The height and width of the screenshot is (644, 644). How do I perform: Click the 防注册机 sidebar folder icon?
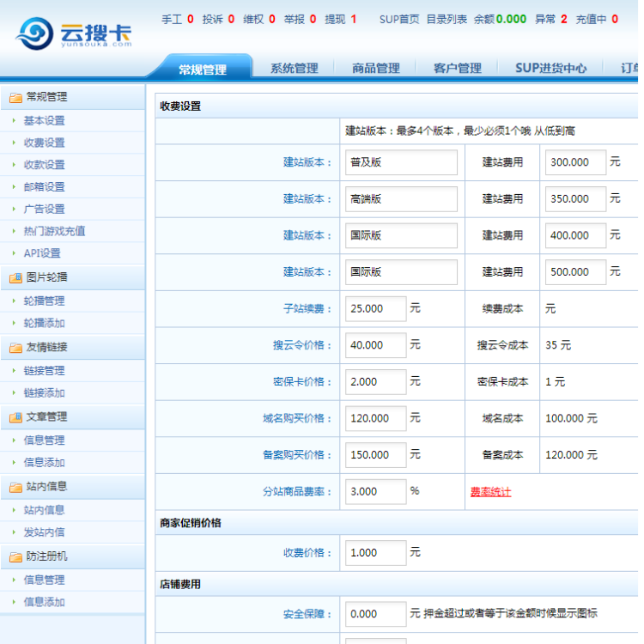pyautogui.click(x=15, y=557)
